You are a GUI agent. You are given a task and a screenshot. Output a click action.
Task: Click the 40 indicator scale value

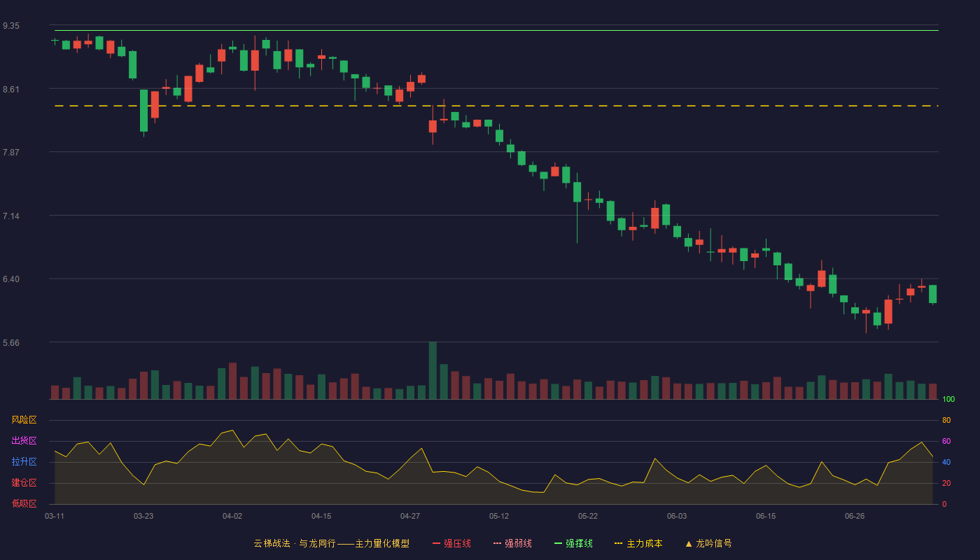click(946, 462)
